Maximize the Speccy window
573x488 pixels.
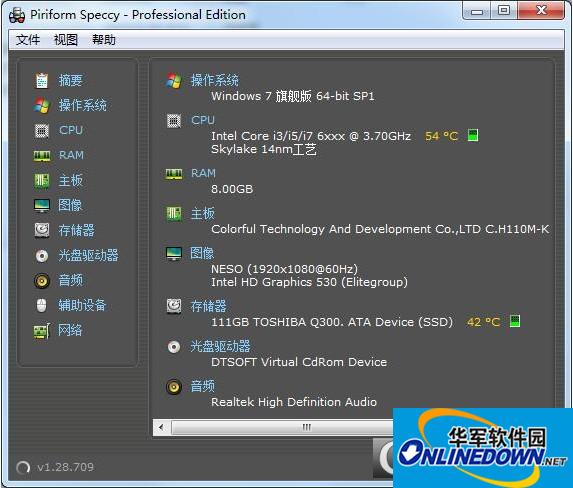coord(504,10)
